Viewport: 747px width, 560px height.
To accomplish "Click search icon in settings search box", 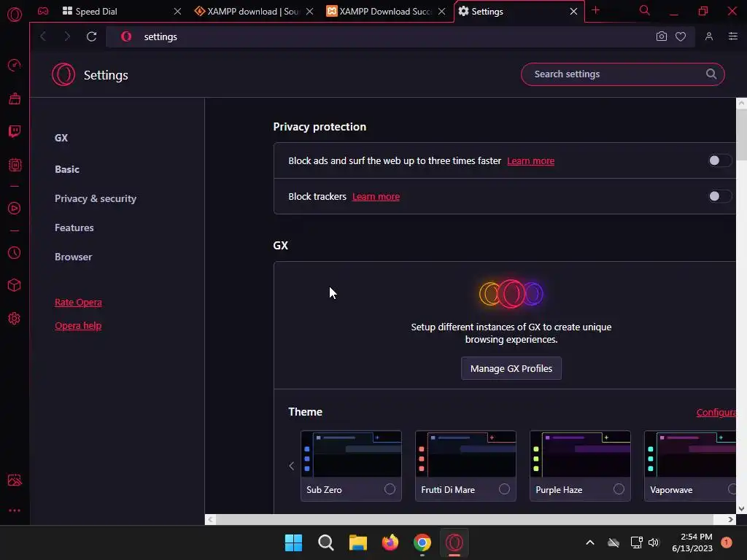I will point(711,74).
